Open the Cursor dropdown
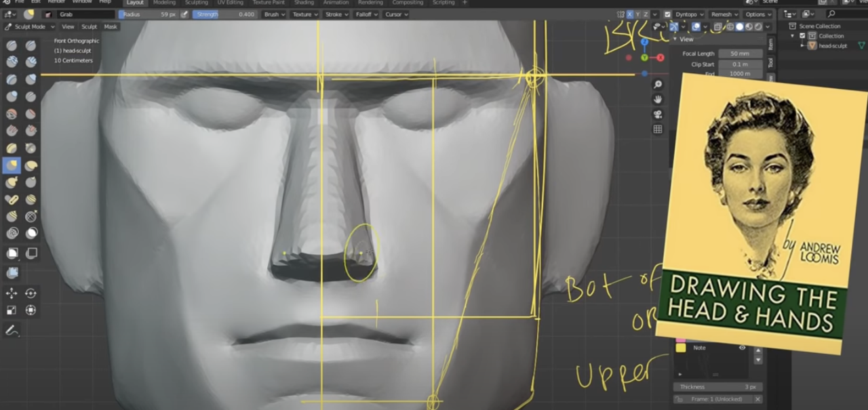This screenshot has width=868, height=410. [395, 14]
